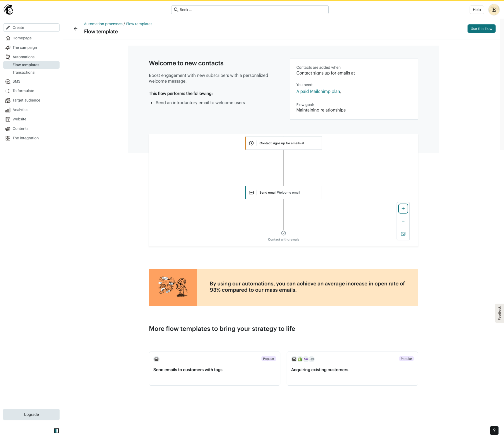Click the Create button
504x436 pixels.
coord(31,28)
